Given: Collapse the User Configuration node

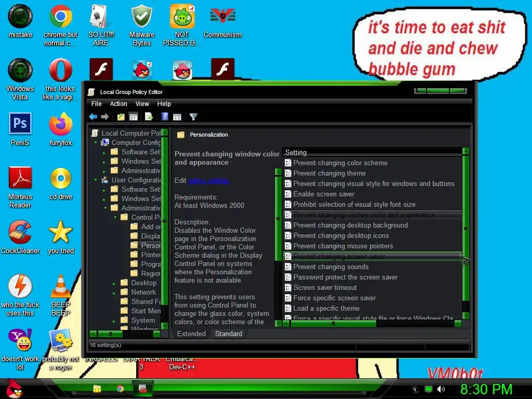Looking at the screenshot, I should coord(96,180).
